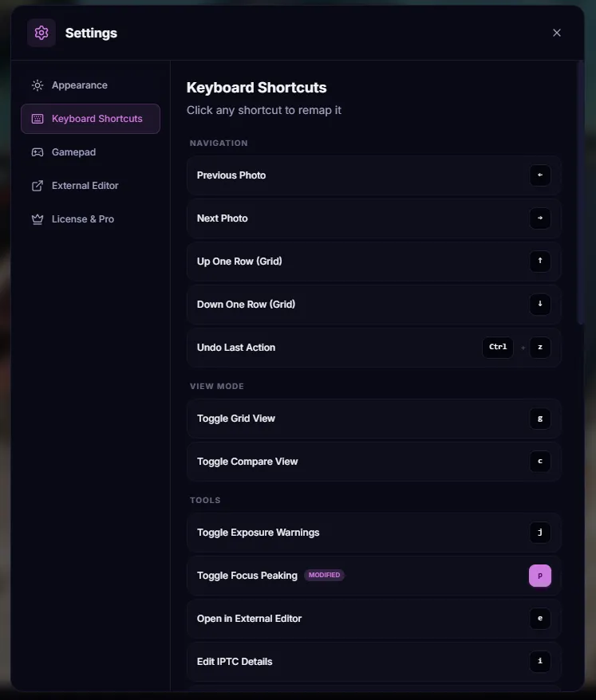The height and width of the screenshot is (700, 596).
Task: Click the Toggle Grid View label
Action: [x=236, y=419]
